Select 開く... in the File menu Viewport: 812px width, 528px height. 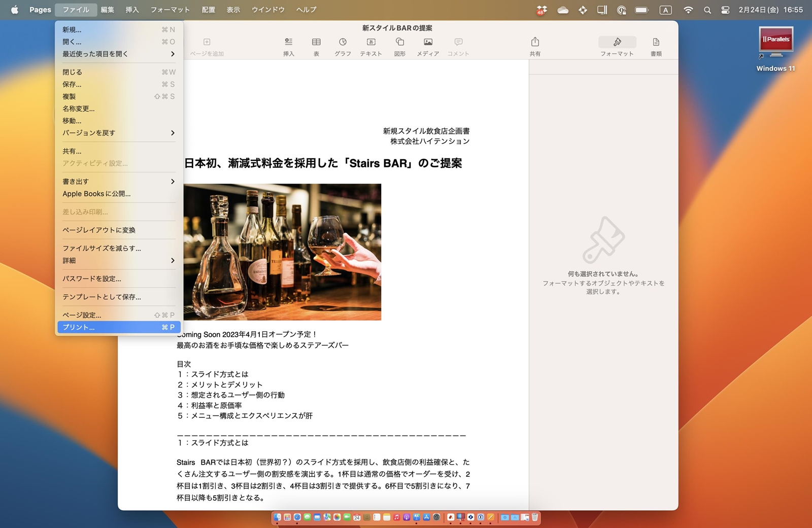(119, 42)
